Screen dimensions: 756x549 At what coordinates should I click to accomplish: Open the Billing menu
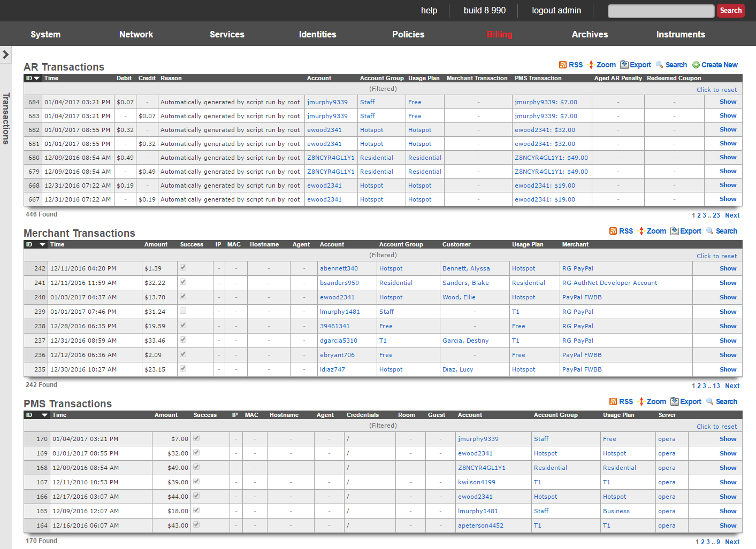(x=499, y=34)
